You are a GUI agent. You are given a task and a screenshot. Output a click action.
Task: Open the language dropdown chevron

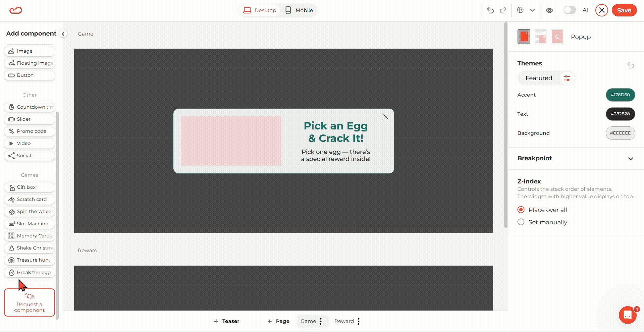point(532,10)
